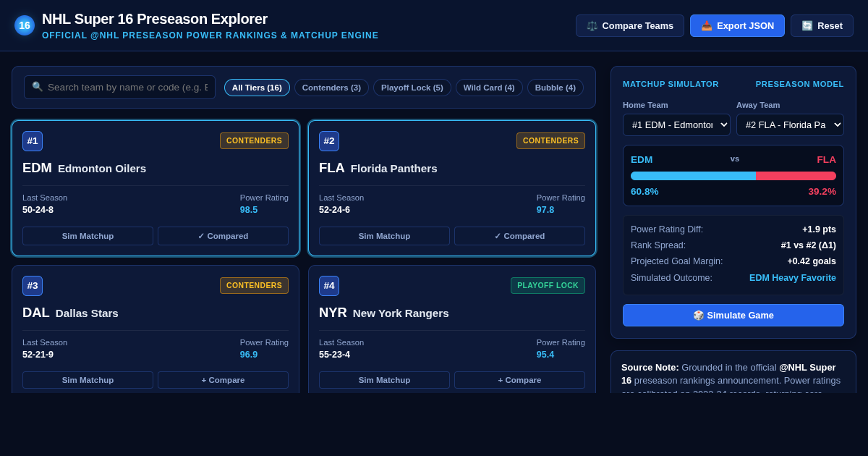The height and width of the screenshot is (456, 868).
Task: Click the +1.9 pts rating diff
Action: (x=819, y=229)
